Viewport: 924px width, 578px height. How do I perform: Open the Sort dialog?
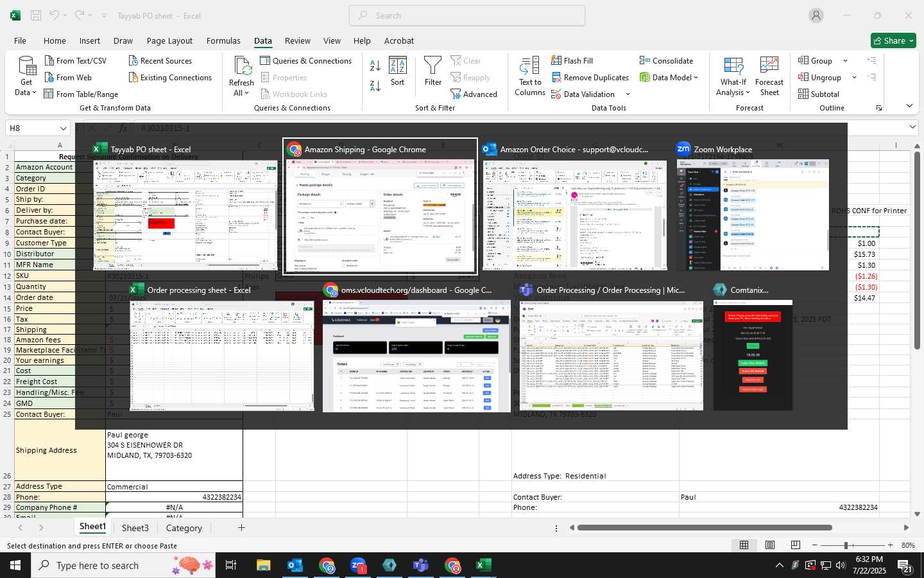pos(398,71)
